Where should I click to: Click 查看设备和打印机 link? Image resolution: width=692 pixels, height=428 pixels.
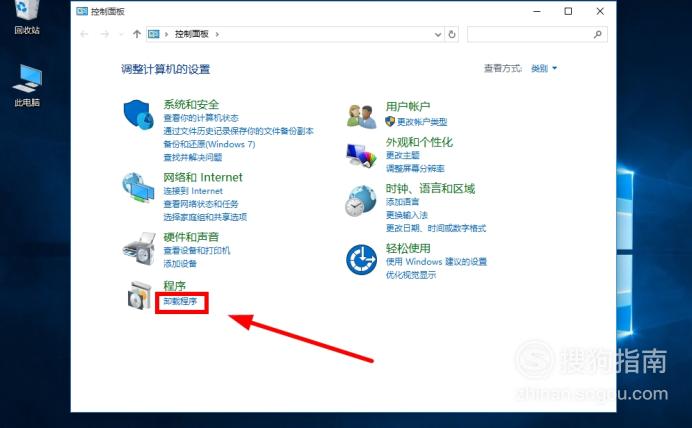pos(197,251)
